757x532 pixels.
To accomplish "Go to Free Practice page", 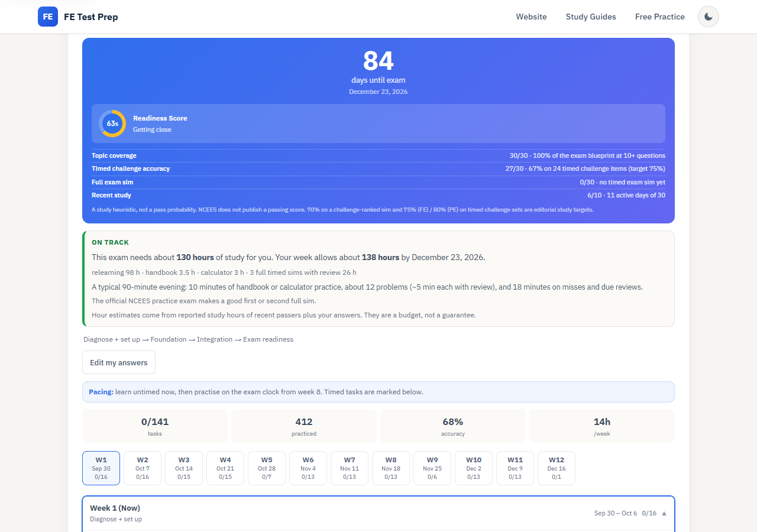I will (x=660, y=17).
